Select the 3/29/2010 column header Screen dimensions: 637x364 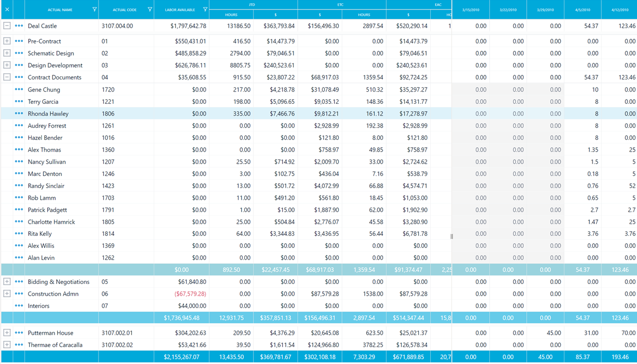tap(545, 10)
